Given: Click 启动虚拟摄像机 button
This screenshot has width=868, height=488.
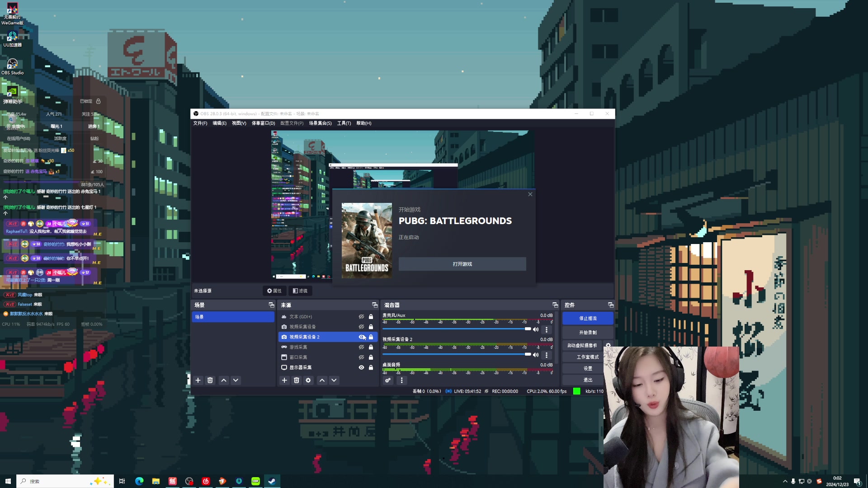Looking at the screenshot, I should (x=582, y=345).
